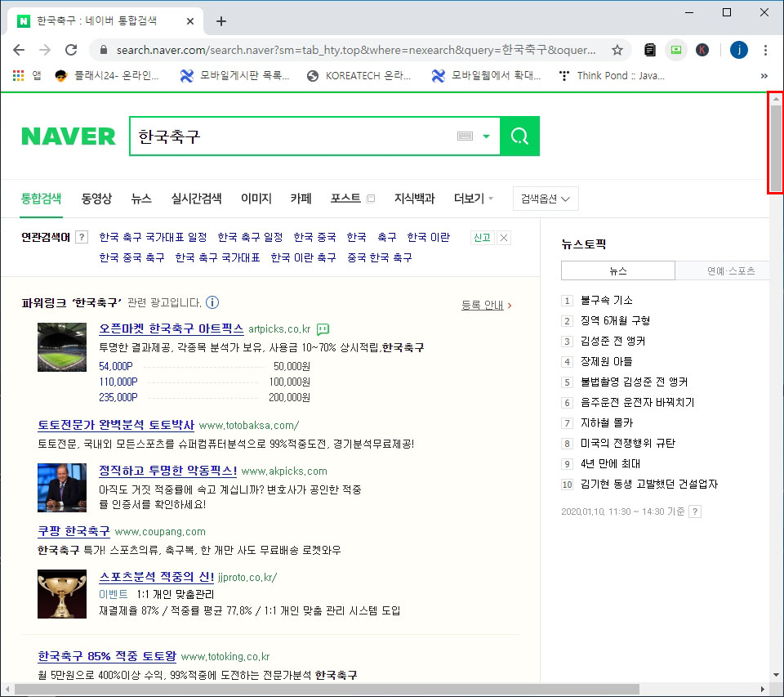
Task: Switch to the 카페 tab
Action: pyautogui.click(x=301, y=199)
